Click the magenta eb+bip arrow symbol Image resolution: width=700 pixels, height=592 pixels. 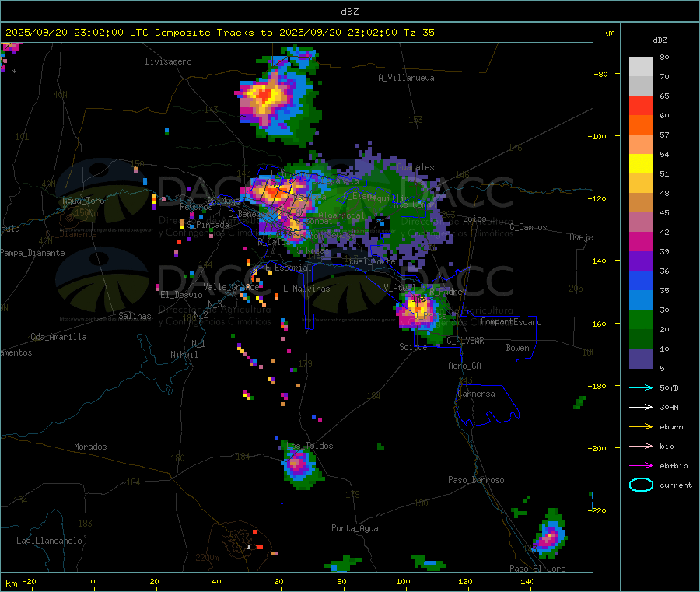[x=641, y=466]
